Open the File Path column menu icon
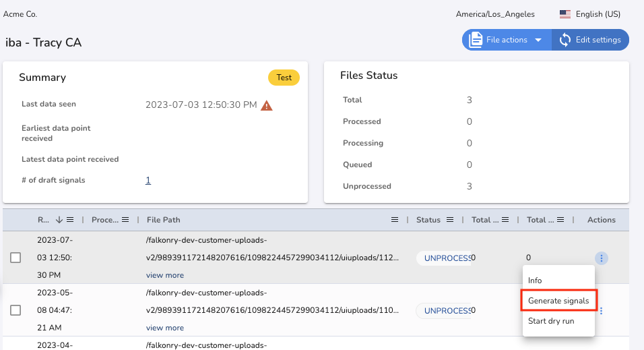 pyautogui.click(x=395, y=220)
